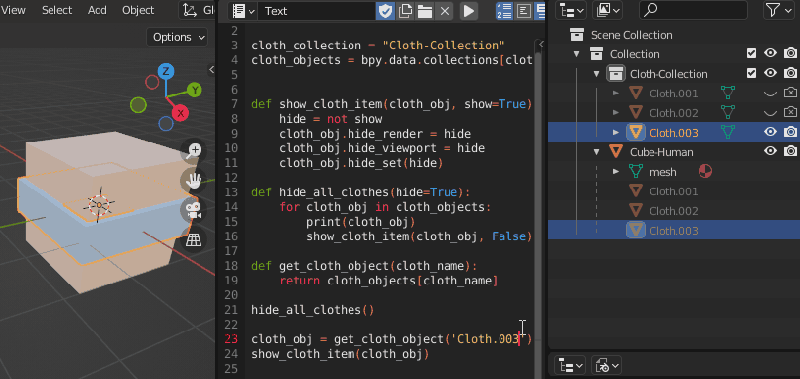This screenshot has height=379, width=800.
Task: Toggle fake user shield for Text datablock
Action: 385,11
